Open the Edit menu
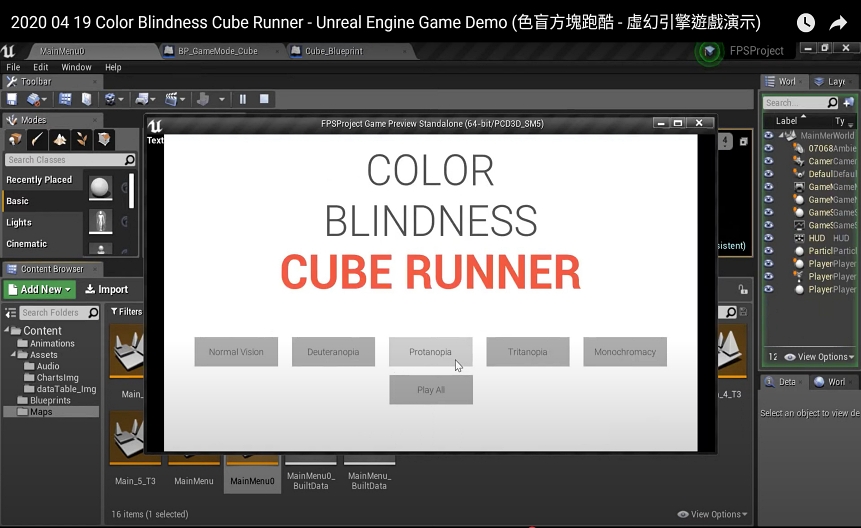Screen dimensions: 861x528 (x=41, y=67)
